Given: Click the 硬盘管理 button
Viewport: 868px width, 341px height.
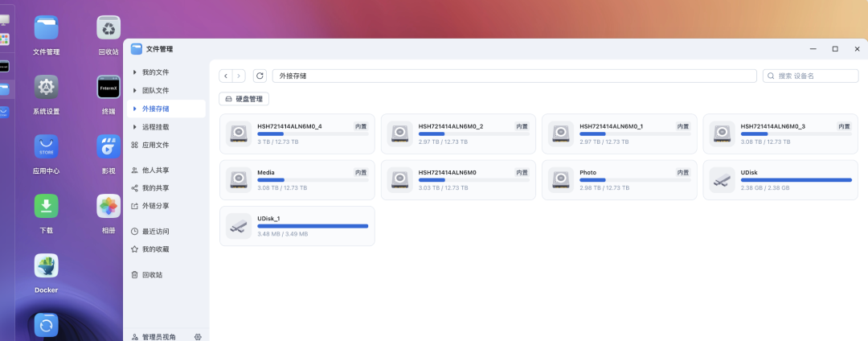Looking at the screenshot, I should pyautogui.click(x=244, y=99).
